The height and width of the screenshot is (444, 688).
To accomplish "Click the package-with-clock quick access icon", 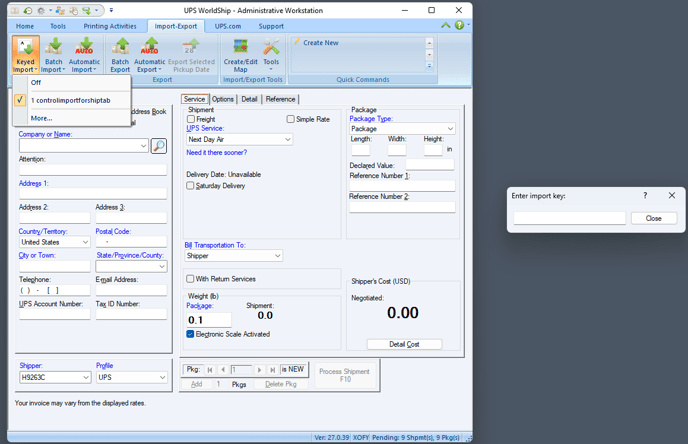I will (x=73, y=10).
